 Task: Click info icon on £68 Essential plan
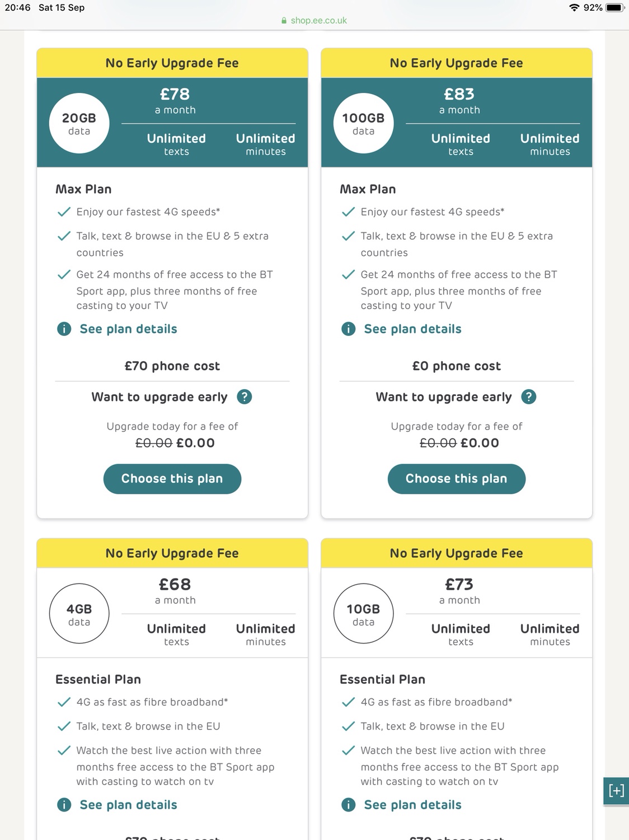point(64,805)
